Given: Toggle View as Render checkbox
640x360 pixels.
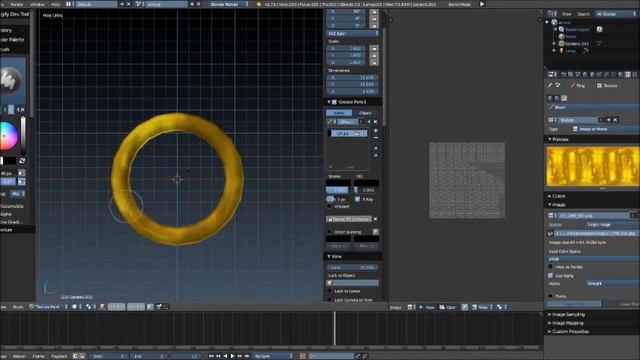Looking at the screenshot, I should tap(550, 267).
